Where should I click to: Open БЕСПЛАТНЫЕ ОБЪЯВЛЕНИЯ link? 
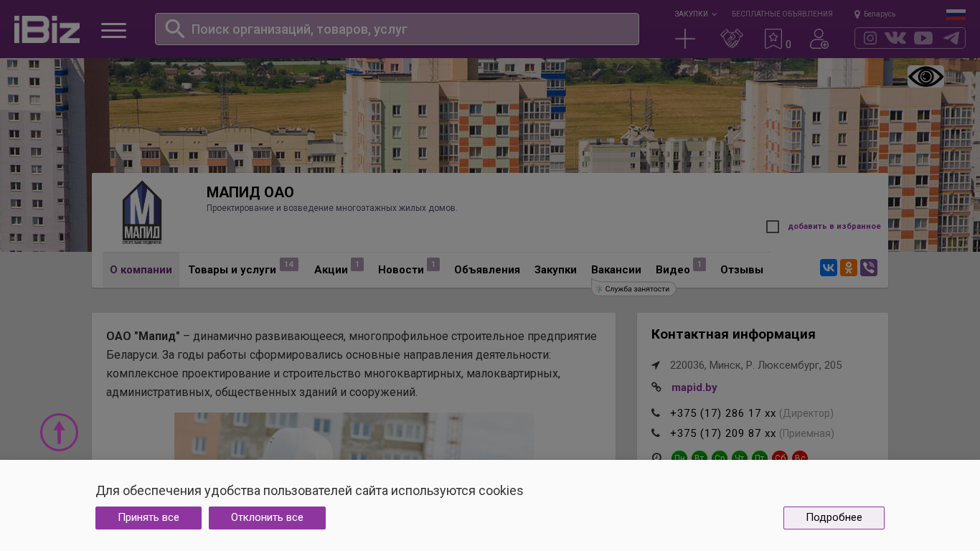click(x=782, y=14)
